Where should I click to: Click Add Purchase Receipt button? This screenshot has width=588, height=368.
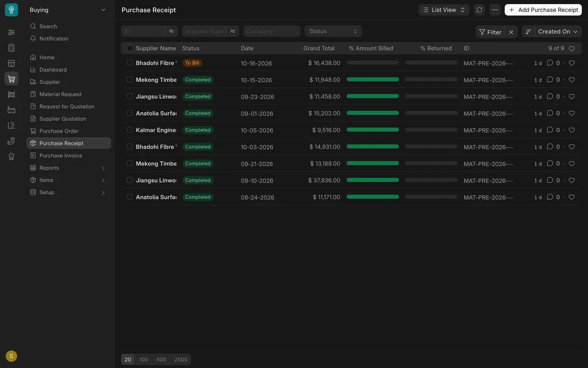point(543,10)
